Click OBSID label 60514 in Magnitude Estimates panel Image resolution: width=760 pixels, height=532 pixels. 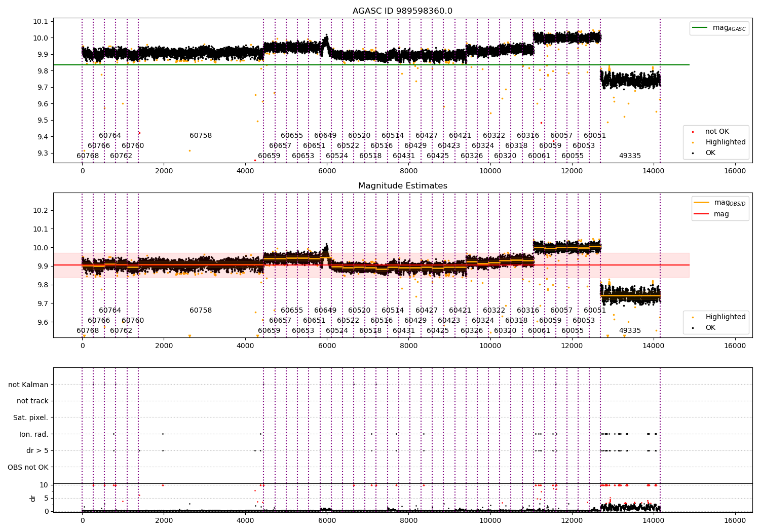coord(393,311)
